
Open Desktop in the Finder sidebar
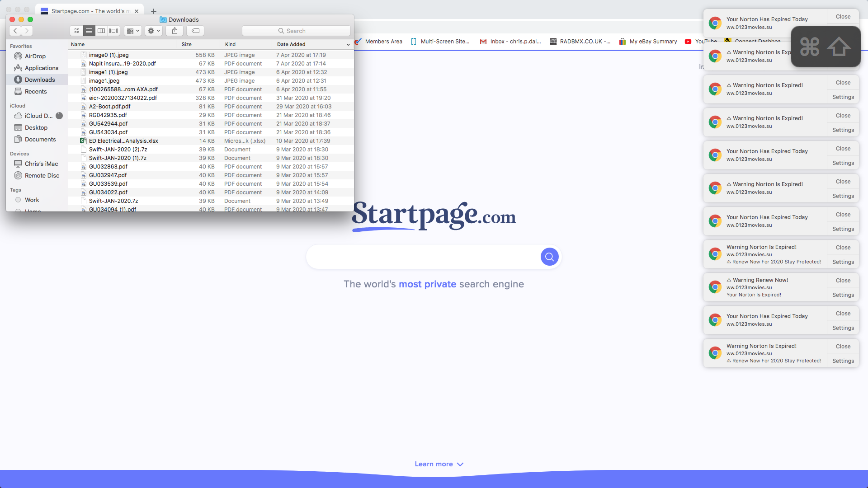[x=36, y=127]
